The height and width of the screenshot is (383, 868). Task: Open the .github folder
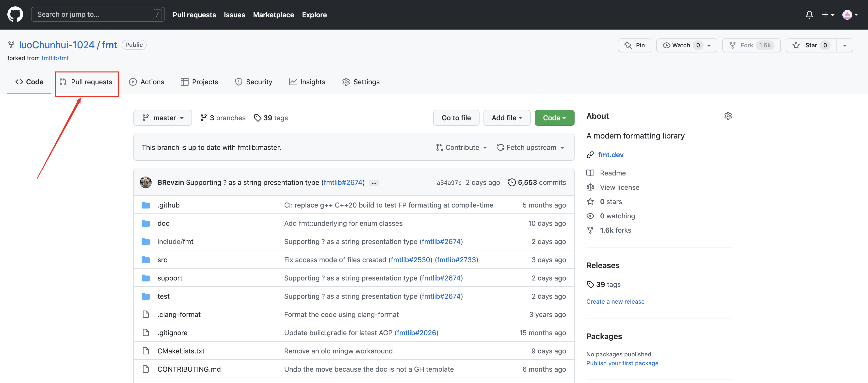coord(168,205)
